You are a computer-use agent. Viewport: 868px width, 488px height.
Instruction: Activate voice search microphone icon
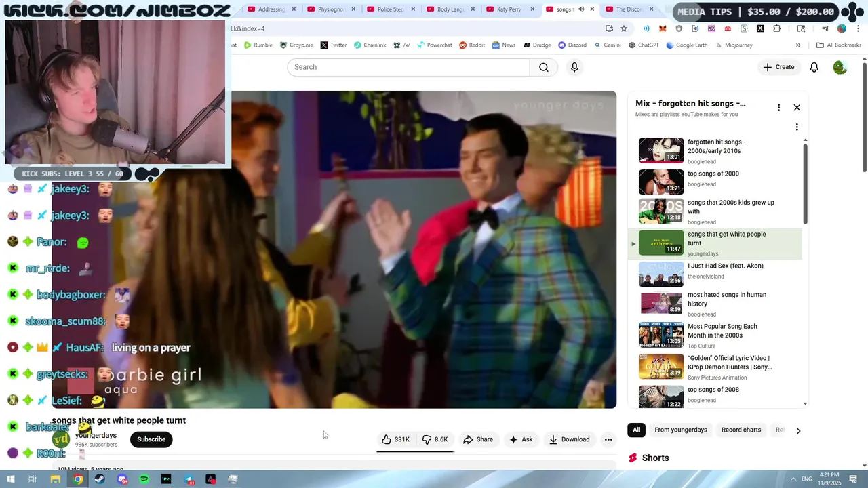(x=574, y=67)
